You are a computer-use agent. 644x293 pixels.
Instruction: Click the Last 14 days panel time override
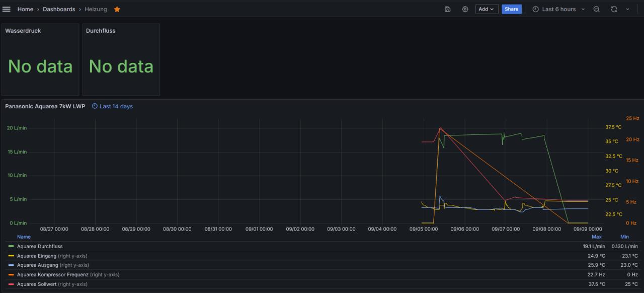click(116, 106)
